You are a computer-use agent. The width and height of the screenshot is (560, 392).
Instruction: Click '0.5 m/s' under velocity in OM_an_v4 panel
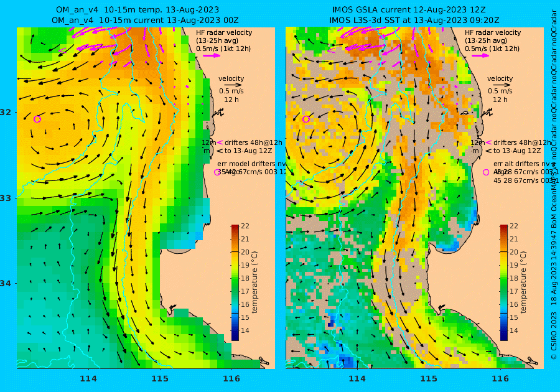(x=231, y=91)
